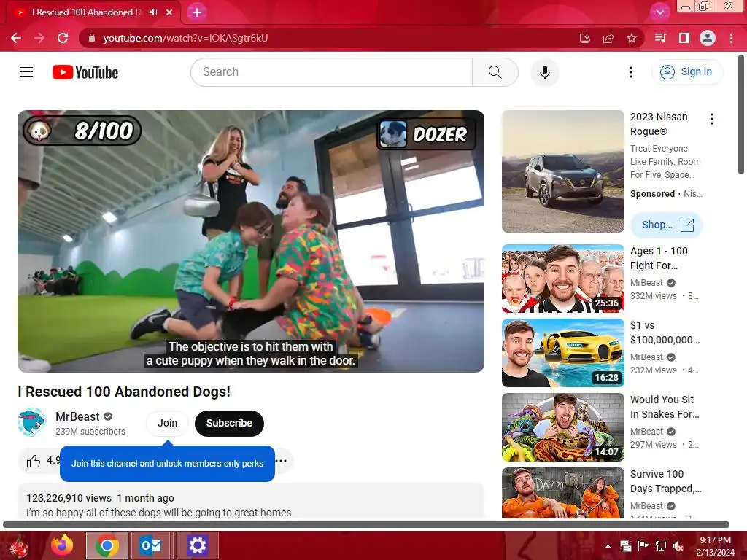Open the network tray icon
The image size is (747, 560).
tap(661, 546)
